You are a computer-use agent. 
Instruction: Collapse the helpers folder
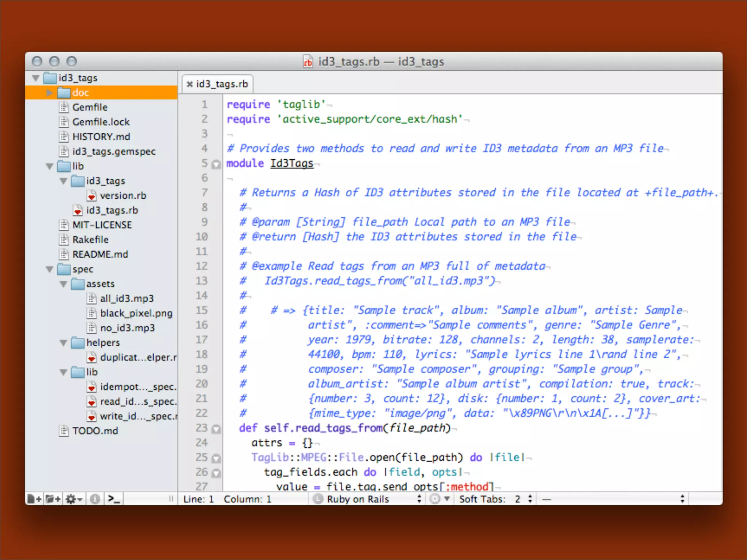click(63, 343)
